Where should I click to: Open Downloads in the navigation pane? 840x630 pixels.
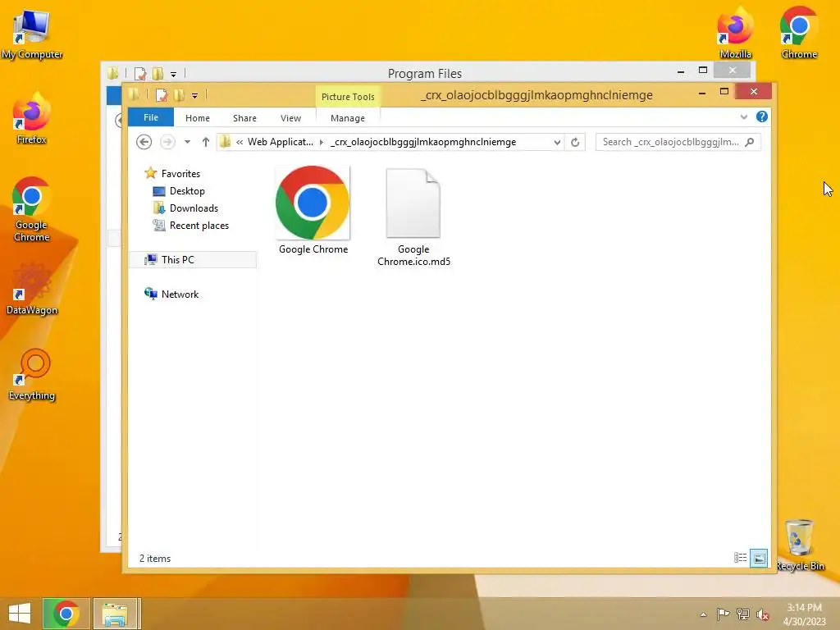194,208
